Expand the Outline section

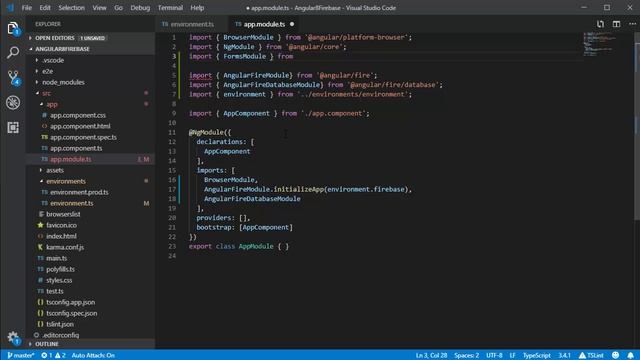point(91,344)
